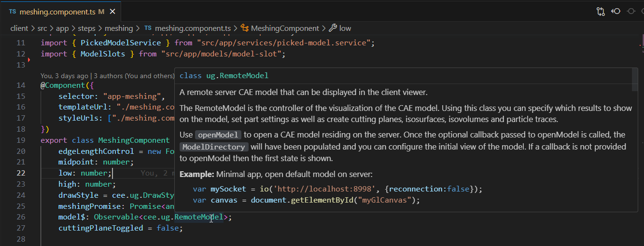Open the client breadcrumb dropdown
Image resolution: width=644 pixels, height=246 pixels.
19,28
